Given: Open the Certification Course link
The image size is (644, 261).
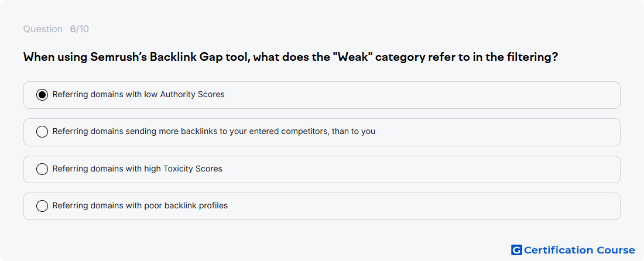Looking at the screenshot, I should [x=579, y=250].
